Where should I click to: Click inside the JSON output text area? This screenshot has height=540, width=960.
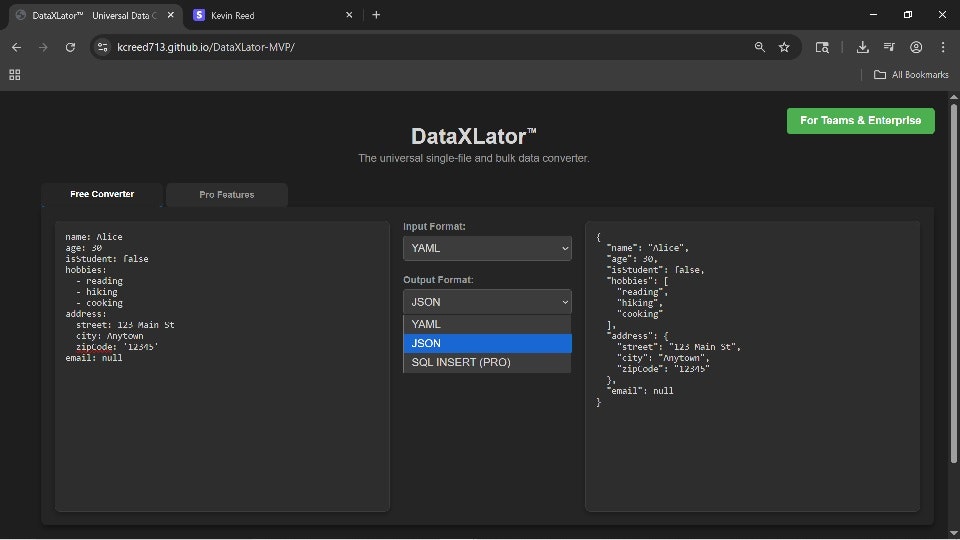click(752, 366)
